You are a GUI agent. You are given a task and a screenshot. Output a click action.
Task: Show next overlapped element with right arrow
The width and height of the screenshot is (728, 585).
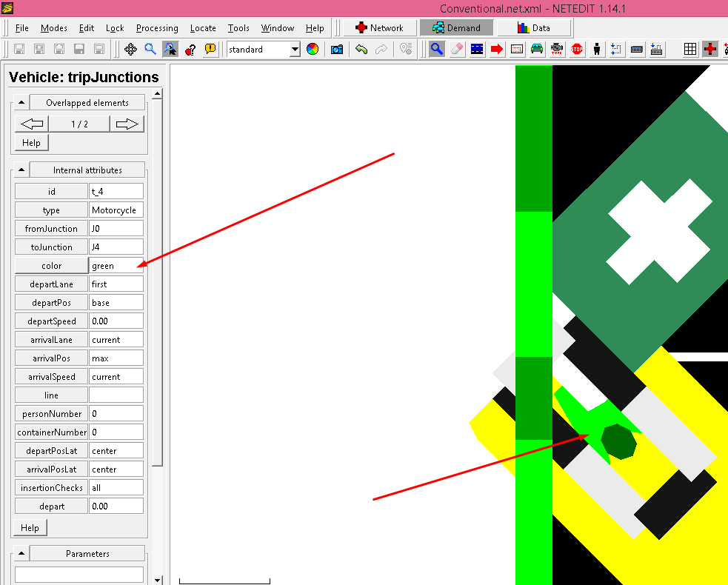click(127, 124)
